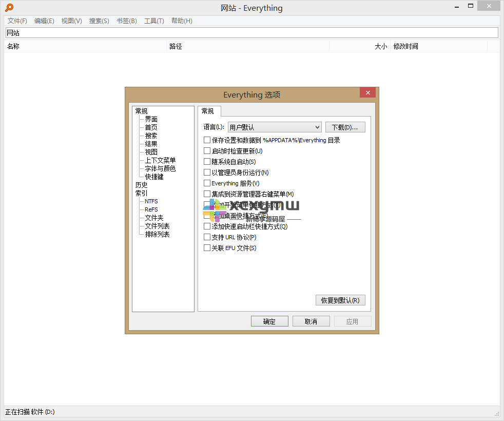
Task: Select 界面 in the options tree
Action: (x=150, y=119)
